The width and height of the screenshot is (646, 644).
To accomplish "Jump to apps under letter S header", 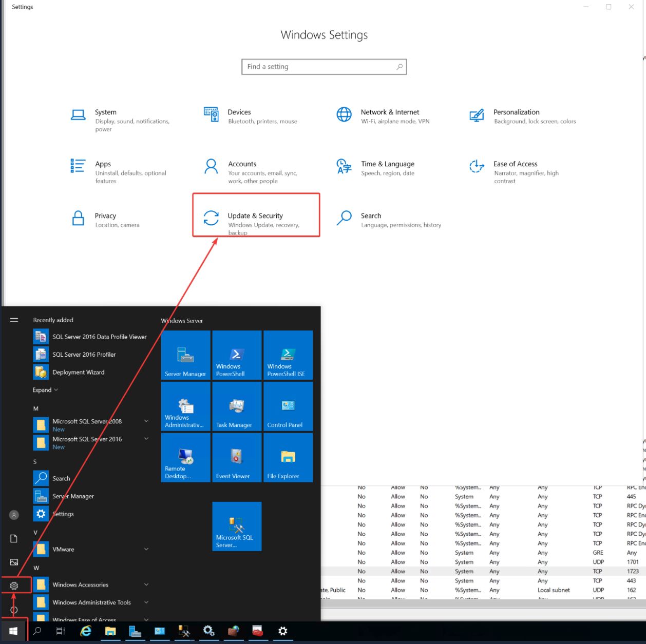I will [x=35, y=462].
